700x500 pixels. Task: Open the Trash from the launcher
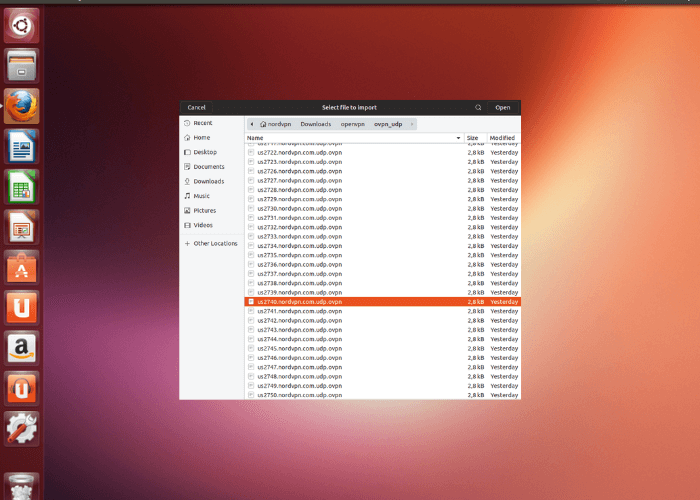(x=21, y=487)
